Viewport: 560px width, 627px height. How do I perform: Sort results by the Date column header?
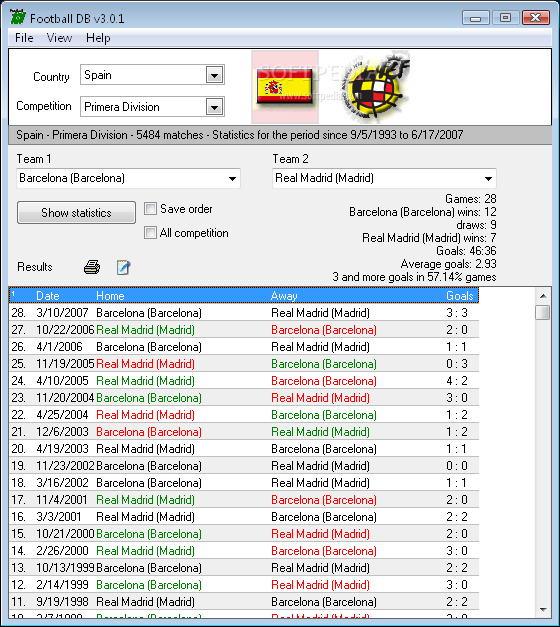pyautogui.click(x=48, y=296)
